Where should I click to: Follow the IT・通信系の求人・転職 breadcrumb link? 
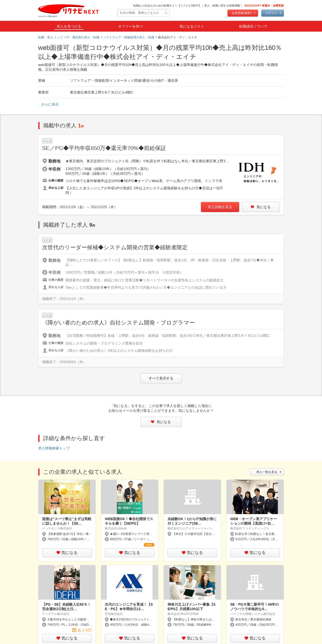coord(83,37)
